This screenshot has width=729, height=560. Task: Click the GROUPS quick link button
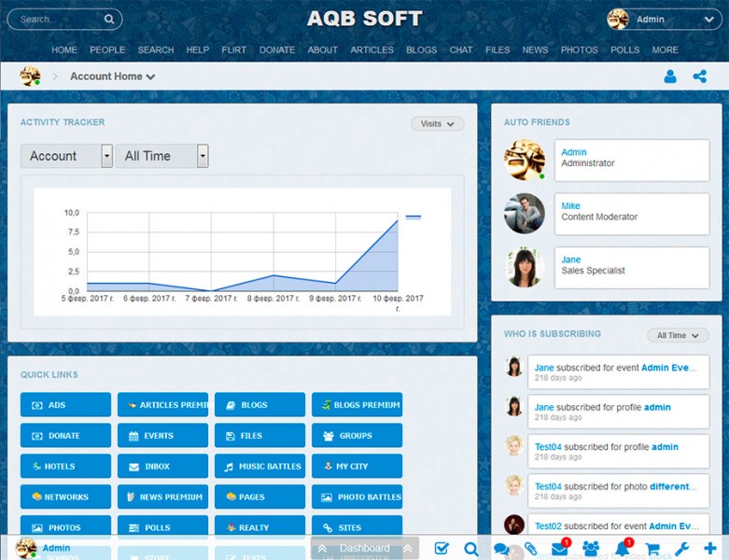click(x=357, y=436)
